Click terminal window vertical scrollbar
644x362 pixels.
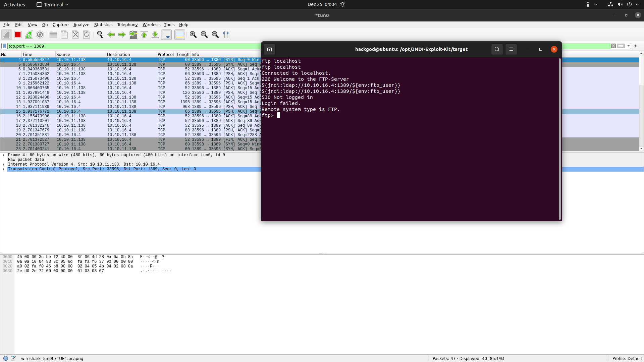click(560, 139)
